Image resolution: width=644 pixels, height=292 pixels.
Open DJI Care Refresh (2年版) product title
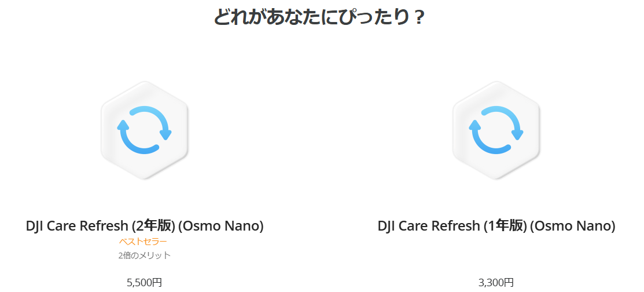coord(145,226)
